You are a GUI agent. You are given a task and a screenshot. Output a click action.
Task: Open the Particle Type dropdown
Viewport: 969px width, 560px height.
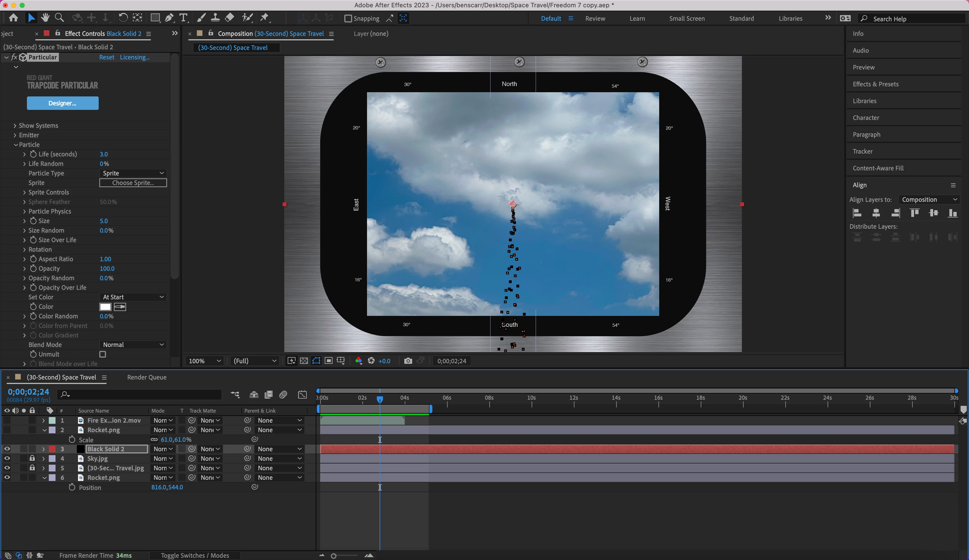point(133,173)
